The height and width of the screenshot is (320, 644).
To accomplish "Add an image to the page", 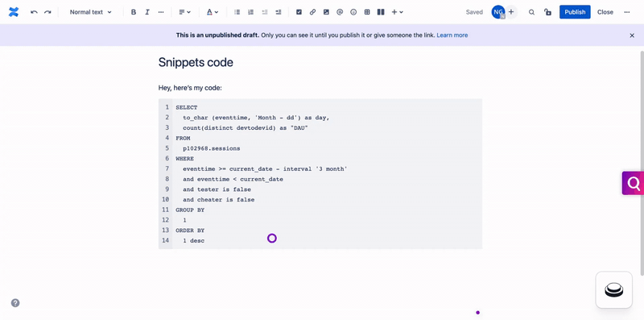I will tap(326, 12).
